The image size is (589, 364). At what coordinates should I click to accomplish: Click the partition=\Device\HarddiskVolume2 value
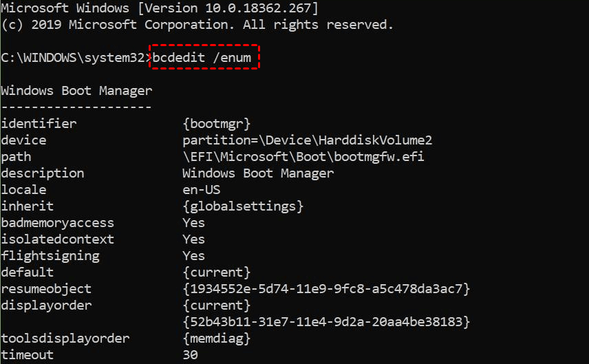[307, 140]
